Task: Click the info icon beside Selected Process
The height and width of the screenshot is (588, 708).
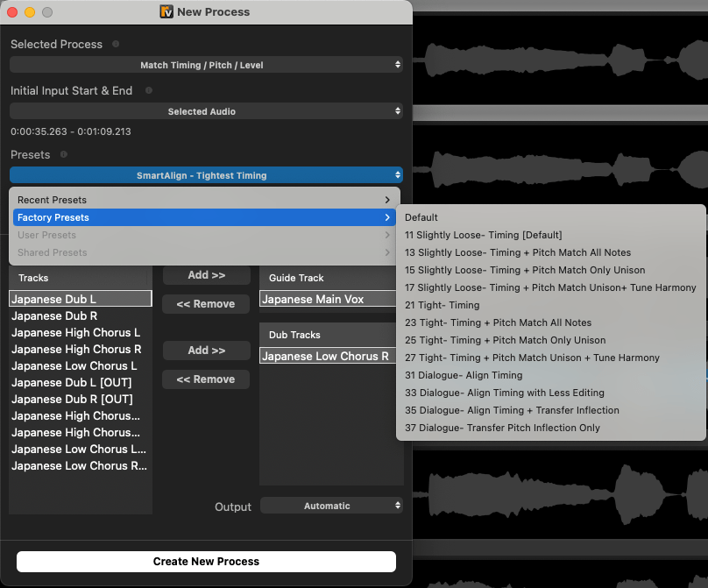Action: [x=116, y=44]
